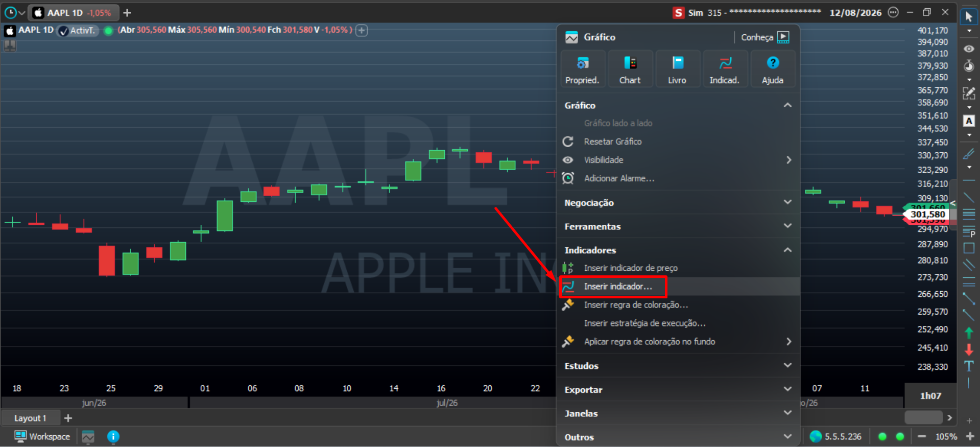Open the Chart button in the Gráfico menu
980x447 pixels.
pyautogui.click(x=630, y=69)
